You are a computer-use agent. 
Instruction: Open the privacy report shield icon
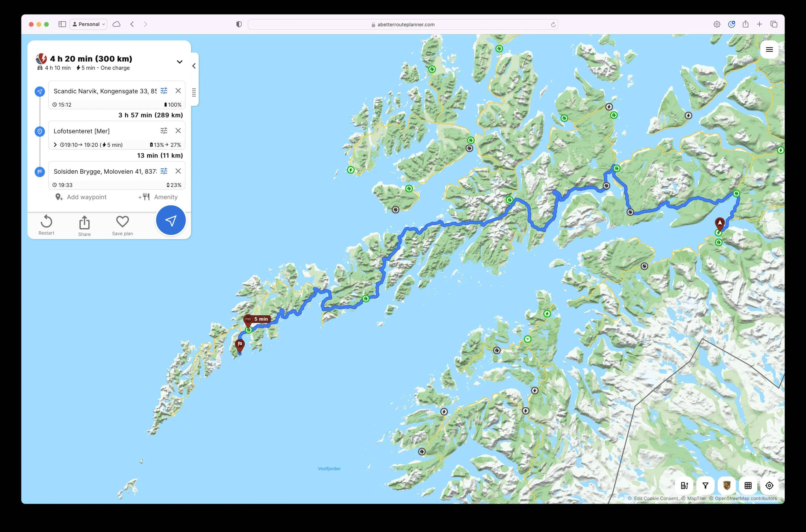pyautogui.click(x=239, y=24)
